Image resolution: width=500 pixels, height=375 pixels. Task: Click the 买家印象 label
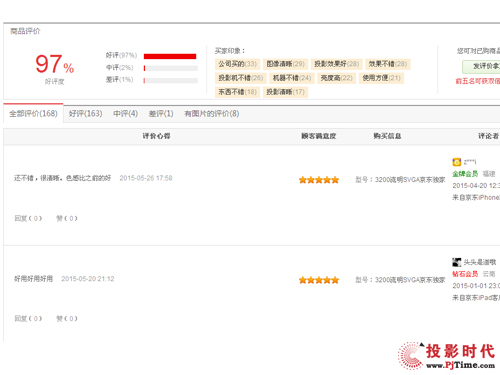click(230, 51)
